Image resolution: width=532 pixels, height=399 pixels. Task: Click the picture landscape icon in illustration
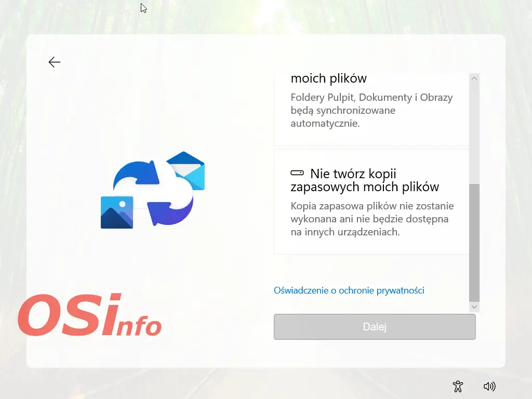pos(117,212)
